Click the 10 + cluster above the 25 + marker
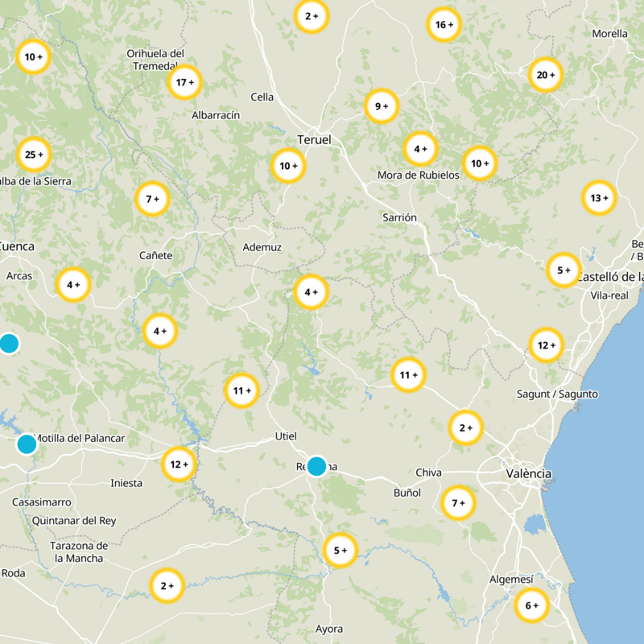 [x=33, y=56]
